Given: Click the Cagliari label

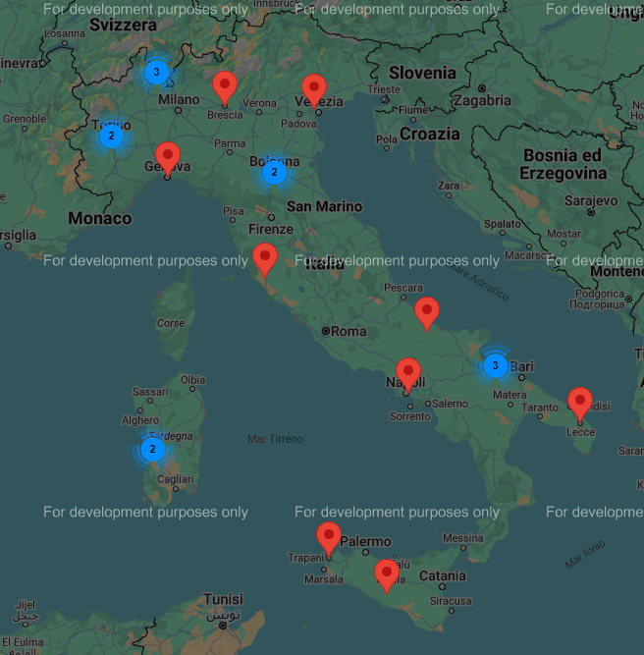Looking at the screenshot, I should tap(176, 479).
